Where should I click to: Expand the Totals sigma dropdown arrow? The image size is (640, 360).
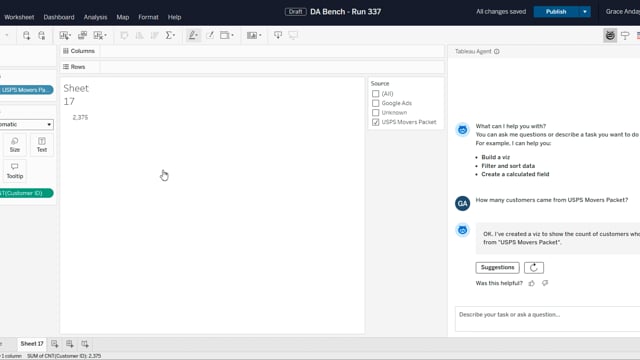174,36
